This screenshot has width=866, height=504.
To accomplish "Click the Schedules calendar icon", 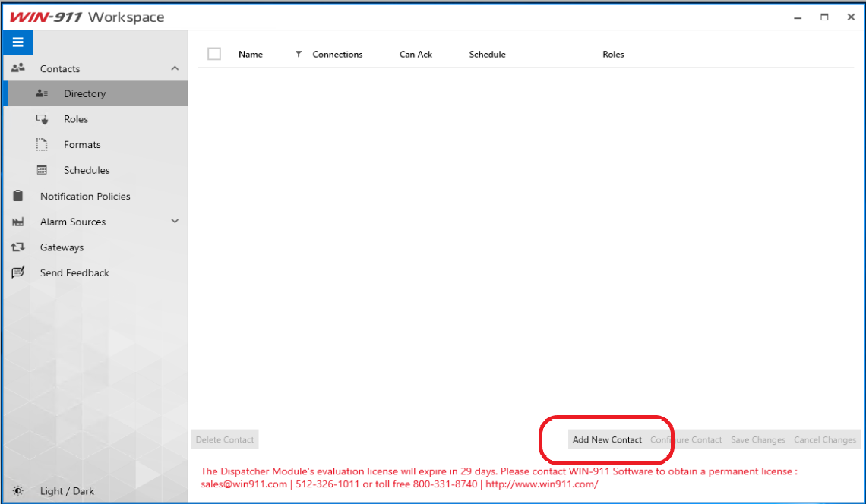I will tap(42, 170).
